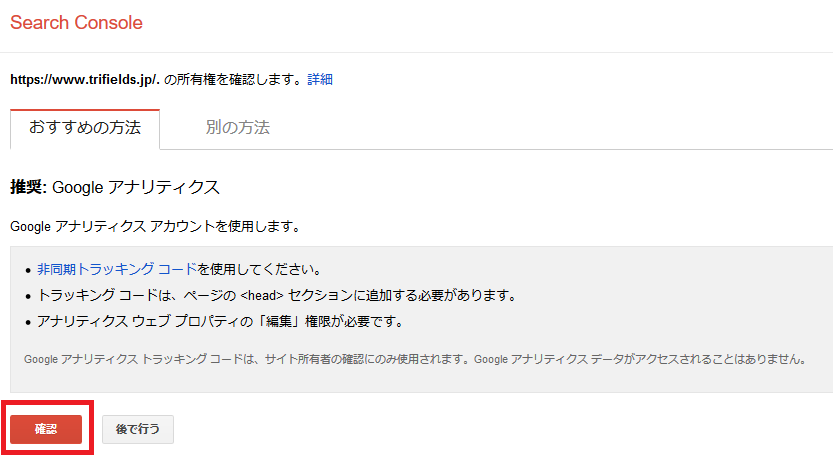The width and height of the screenshot is (833, 461).
Task: Click the red 確認 verify button
Action: click(46, 429)
